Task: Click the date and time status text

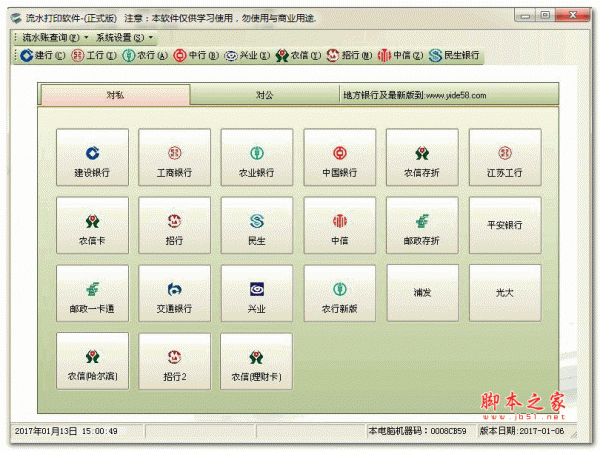Action: point(66,431)
